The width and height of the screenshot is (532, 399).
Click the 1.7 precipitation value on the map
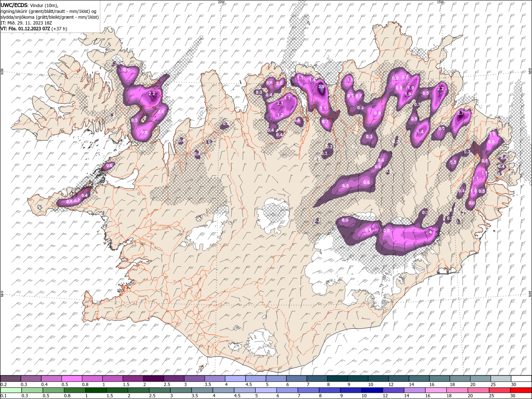(287, 98)
